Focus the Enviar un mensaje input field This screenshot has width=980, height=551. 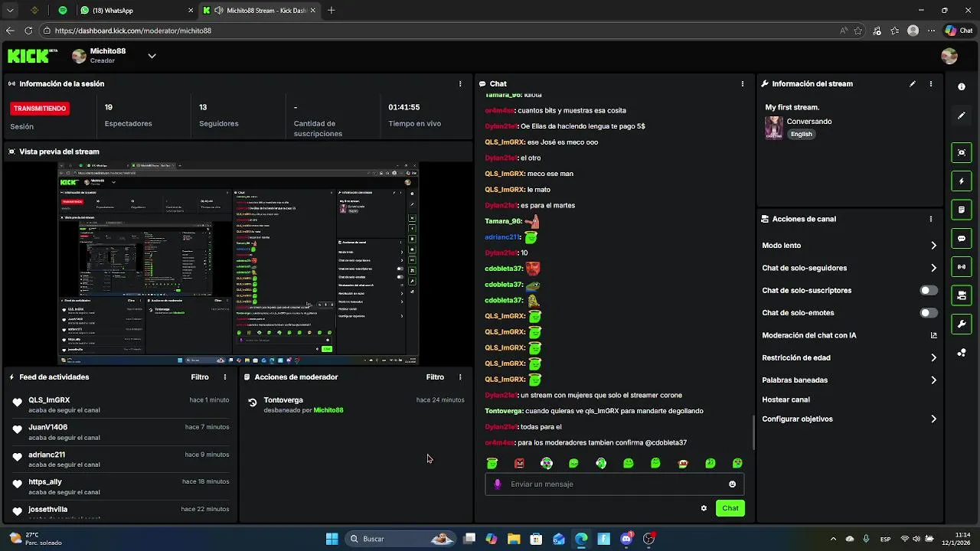pyautogui.click(x=615, y=484)
